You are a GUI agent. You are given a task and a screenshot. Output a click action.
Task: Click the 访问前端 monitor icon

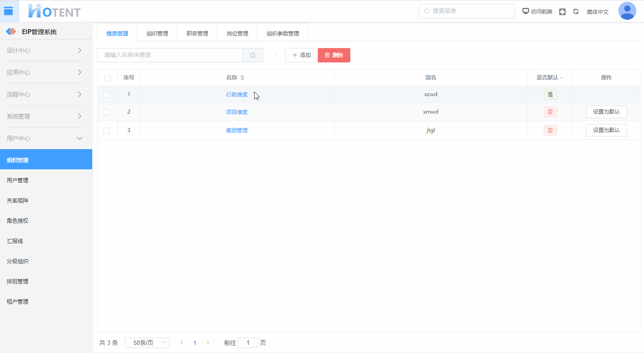click(x=525, y=11)
